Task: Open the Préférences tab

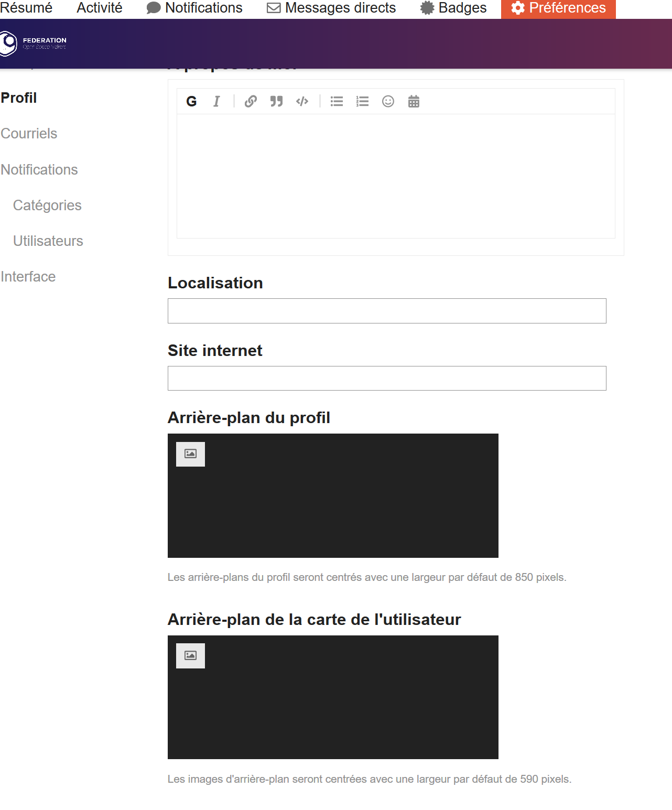Action: pyautogui.click(x=558, y=8)
